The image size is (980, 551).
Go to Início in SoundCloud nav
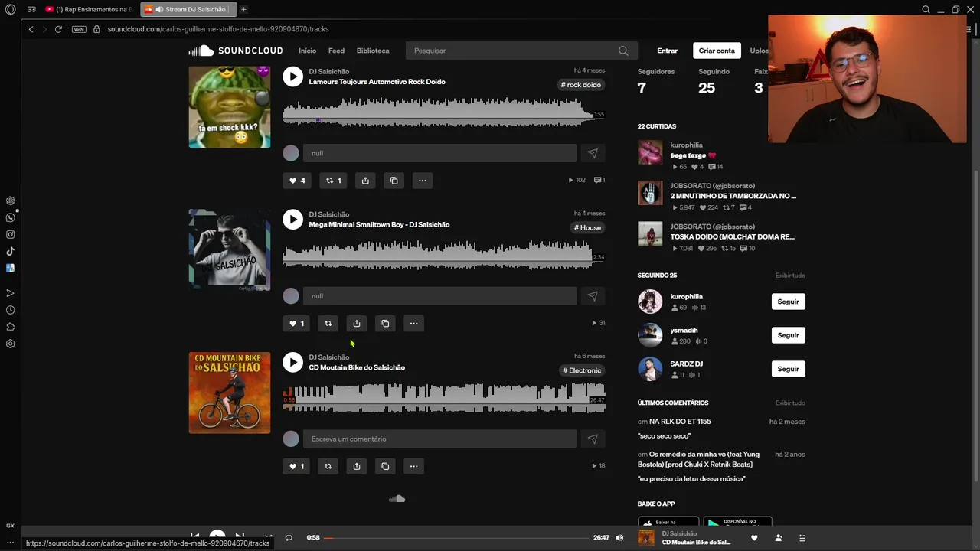pyautogui.click(x=307, y=51)
